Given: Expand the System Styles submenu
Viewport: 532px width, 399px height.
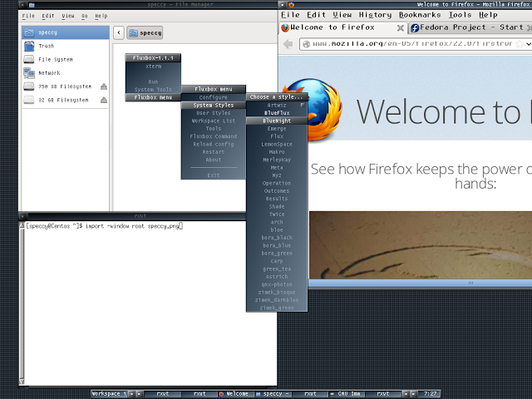Looking at the screenshot, I should 214,106.
